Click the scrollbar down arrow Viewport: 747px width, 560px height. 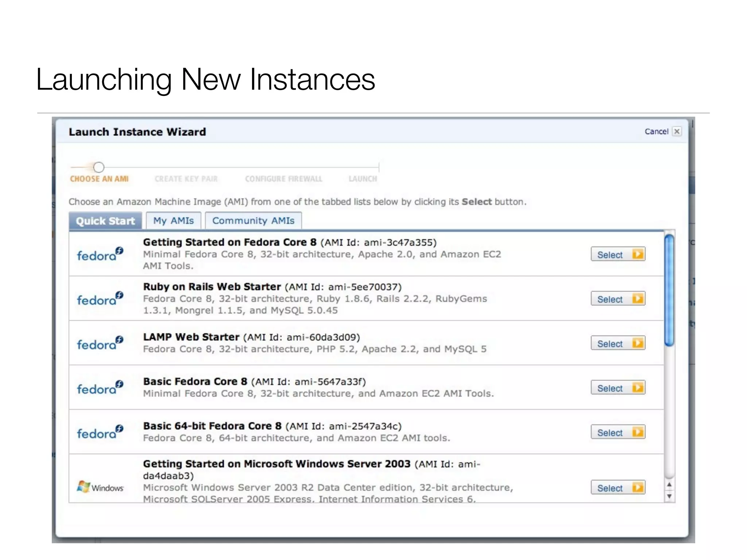[669, 497]
